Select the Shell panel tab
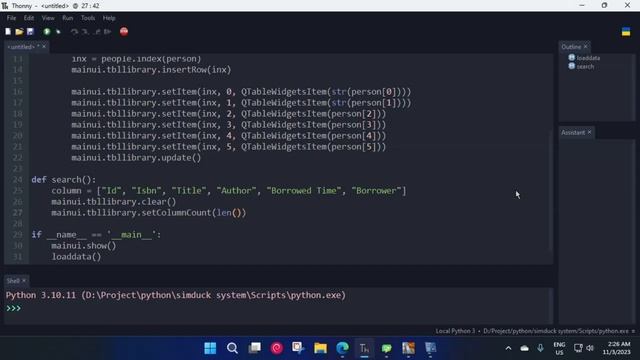 point(13,280)
